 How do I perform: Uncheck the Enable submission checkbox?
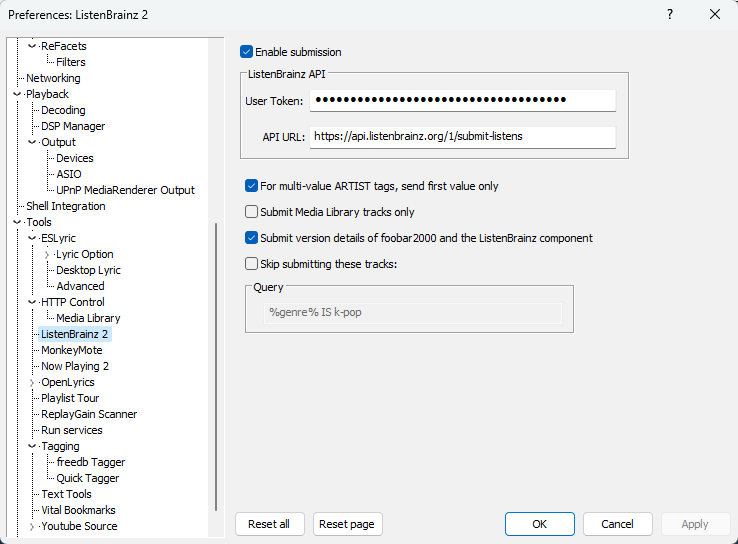click(x=246, y=52)
